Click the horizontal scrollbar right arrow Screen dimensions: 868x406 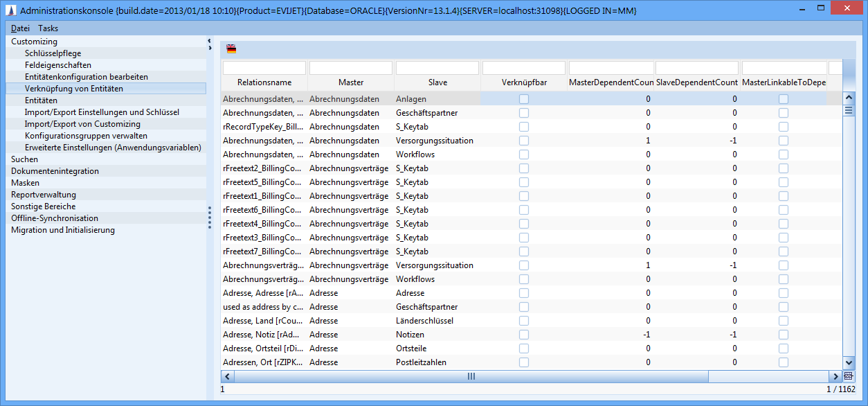coord(836,376)
